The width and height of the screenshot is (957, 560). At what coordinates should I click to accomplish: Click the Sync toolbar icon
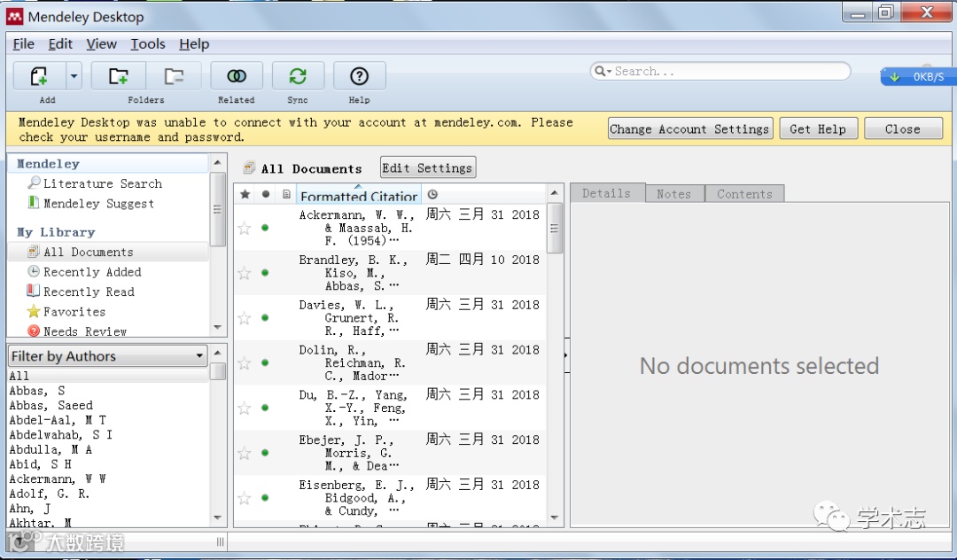pyautogui.click(x=298, y=76)
